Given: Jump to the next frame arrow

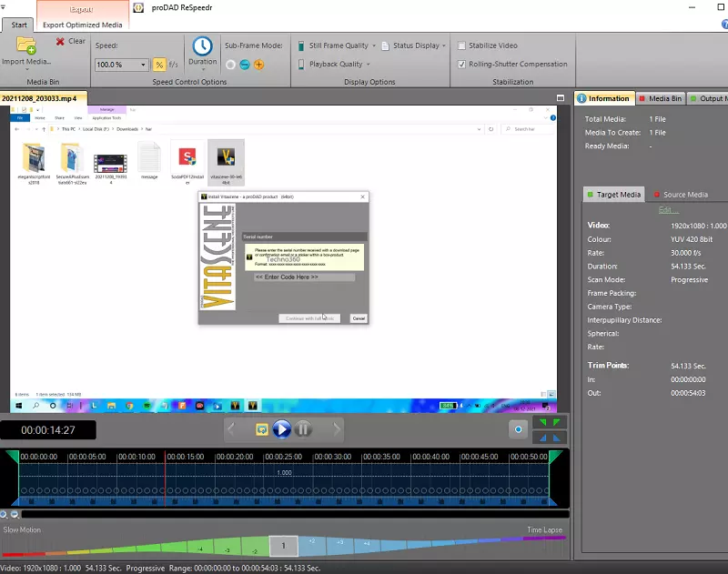Looking at the screenshot, I should tap(337, 428).
